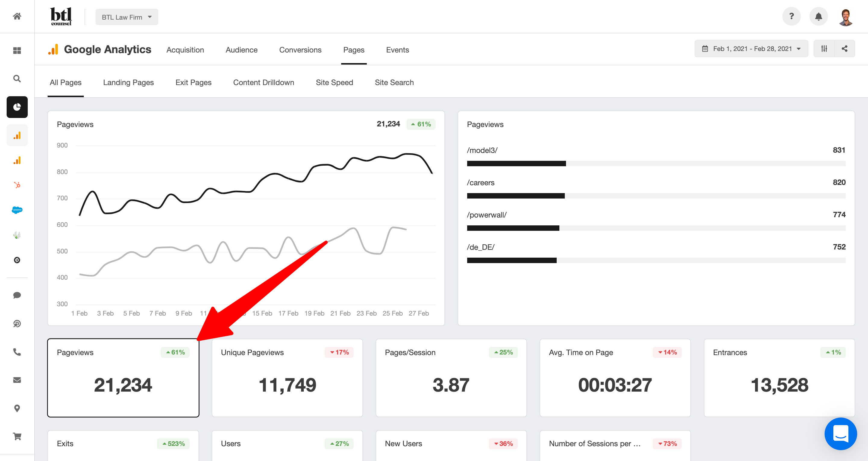Select the New Users metric card
The height and width of the screenshot is (461, 868).
(451, 446)
